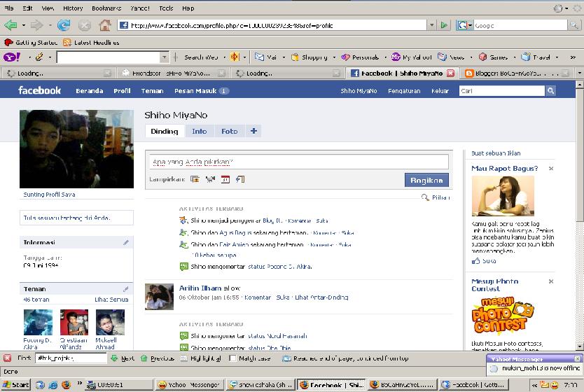Toggle Highlight all in Find bar
This screenshot has height=392, width=584.
(201, 358)
